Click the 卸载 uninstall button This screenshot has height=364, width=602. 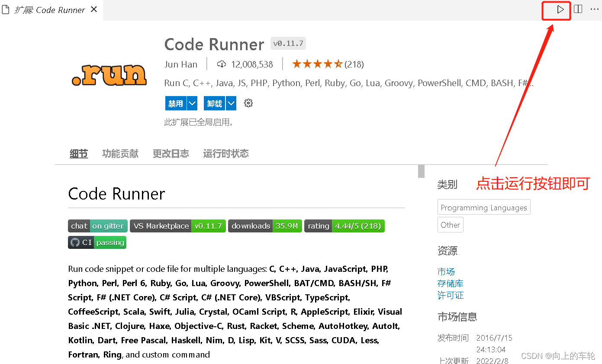click(x=215, y=103)
